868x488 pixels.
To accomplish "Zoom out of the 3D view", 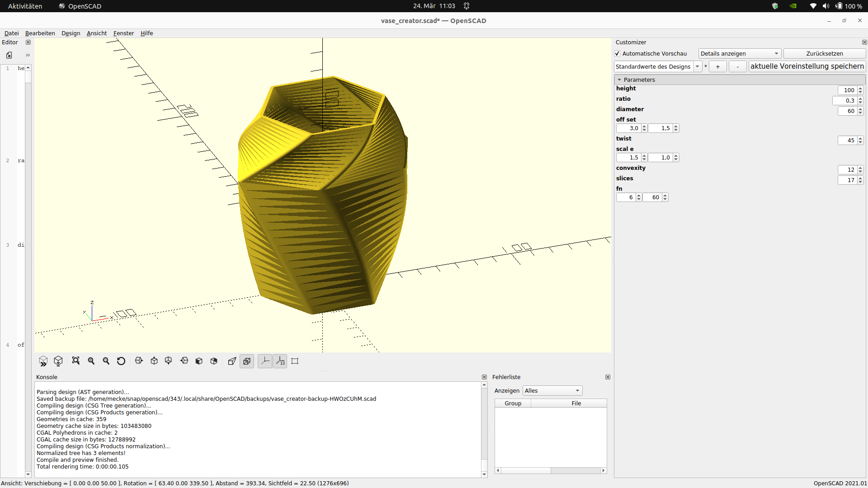I will pyautogui.click(x=106, y=361).
